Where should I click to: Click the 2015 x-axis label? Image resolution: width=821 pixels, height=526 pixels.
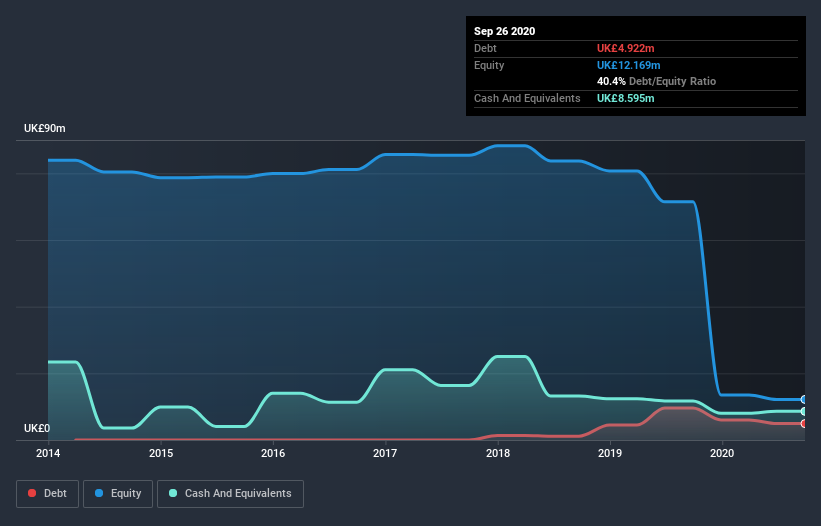click(x=161, y=453)
